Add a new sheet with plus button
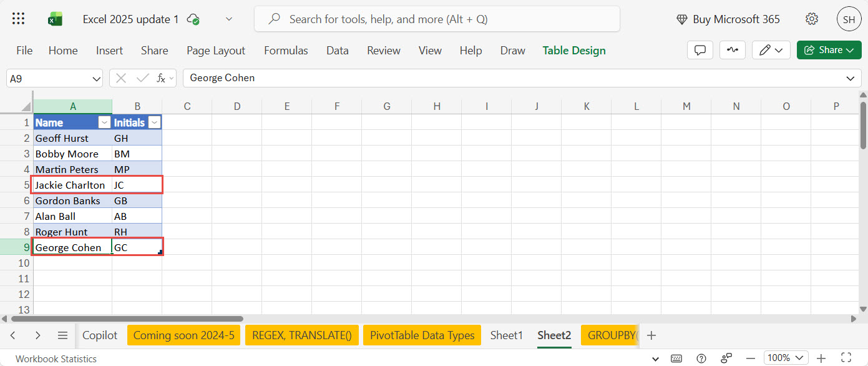 pyautogui.click(x=651, y=335)
